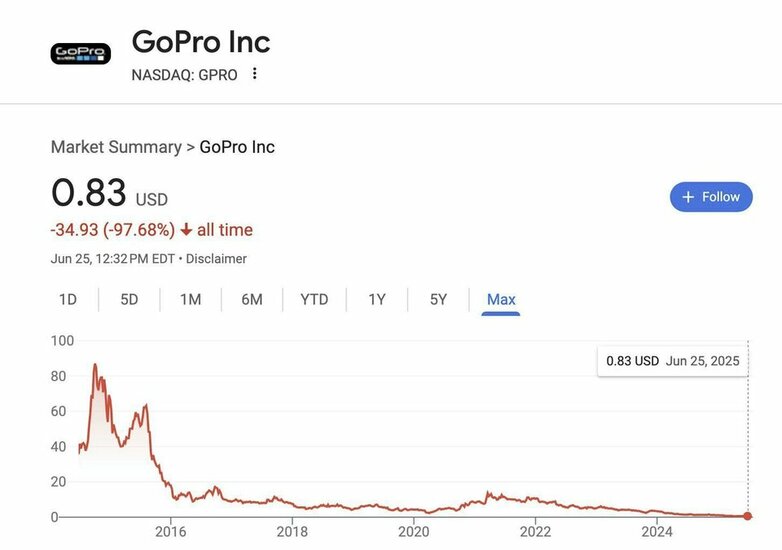Open the three-dot options menu
This screenshot has height=550, width=782.
click(x=255, y=74)
